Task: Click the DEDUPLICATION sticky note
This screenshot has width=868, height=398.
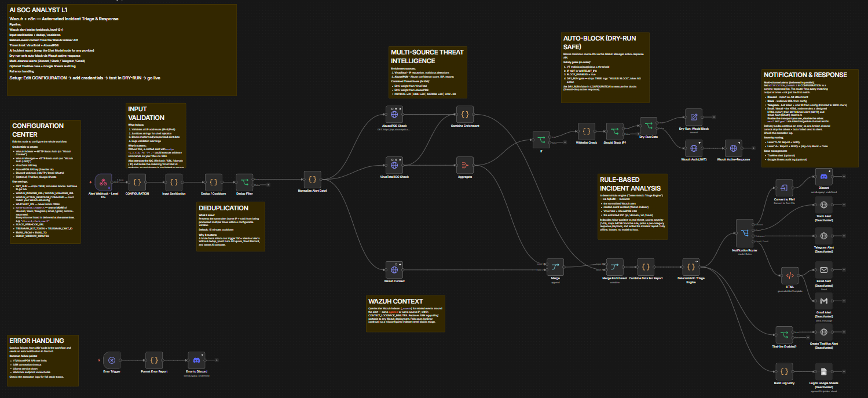Action: click(231, 227)
